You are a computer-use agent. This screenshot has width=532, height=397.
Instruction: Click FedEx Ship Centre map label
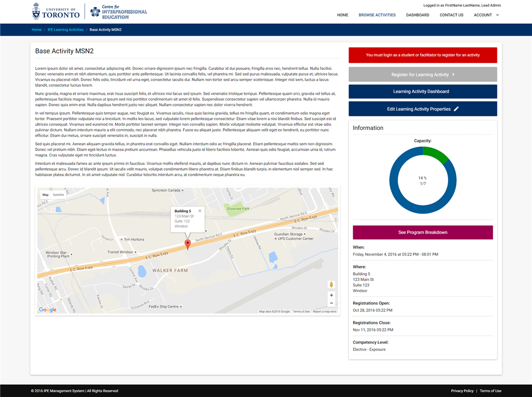165,307
